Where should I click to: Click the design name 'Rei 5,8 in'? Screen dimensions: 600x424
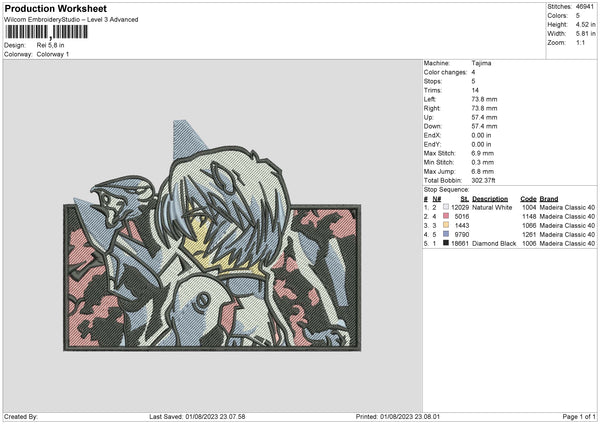tap(51, 45)
